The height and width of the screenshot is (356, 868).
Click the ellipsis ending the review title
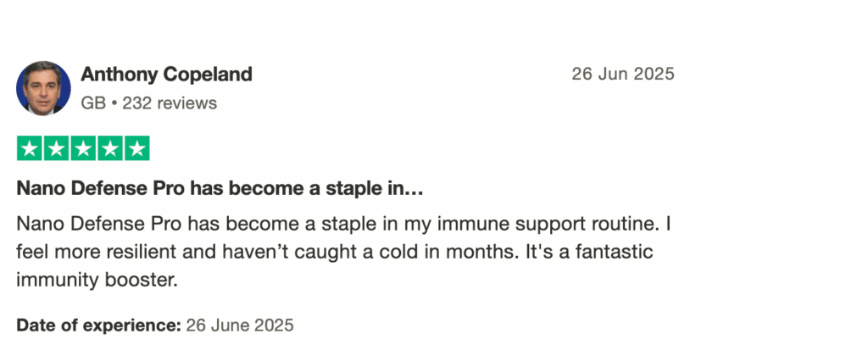414,190
